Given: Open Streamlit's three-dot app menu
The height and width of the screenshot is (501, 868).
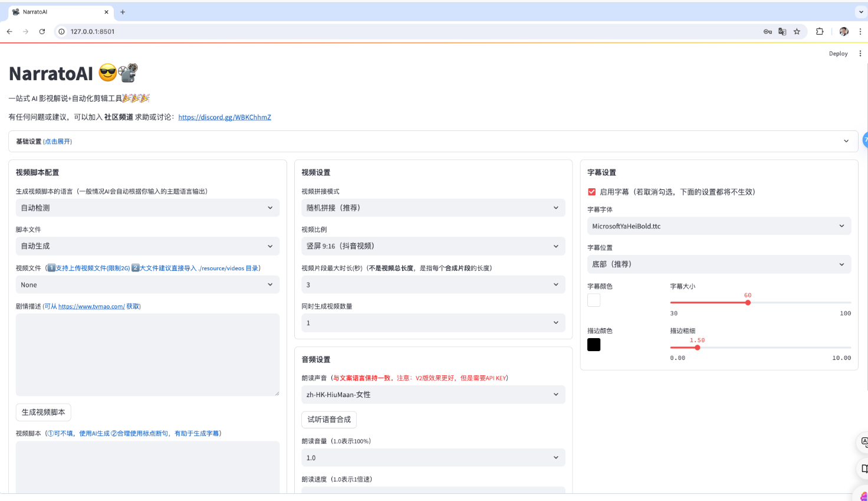Looking at the screenshot, I should 860,54.
